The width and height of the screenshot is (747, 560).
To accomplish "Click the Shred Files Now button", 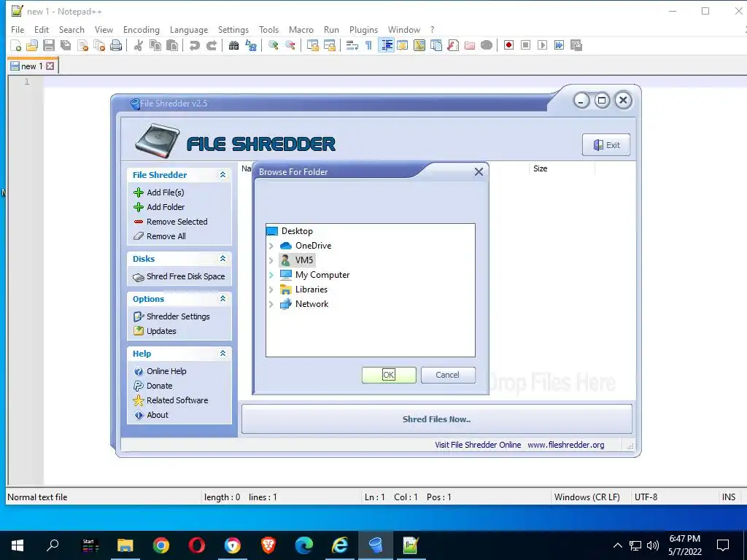I will (x=436, y=419).
